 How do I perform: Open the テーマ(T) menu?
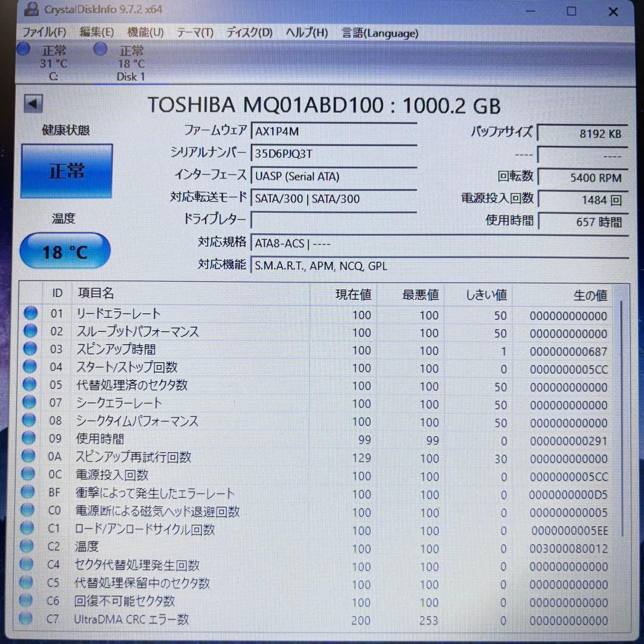(x=194, y=33)
